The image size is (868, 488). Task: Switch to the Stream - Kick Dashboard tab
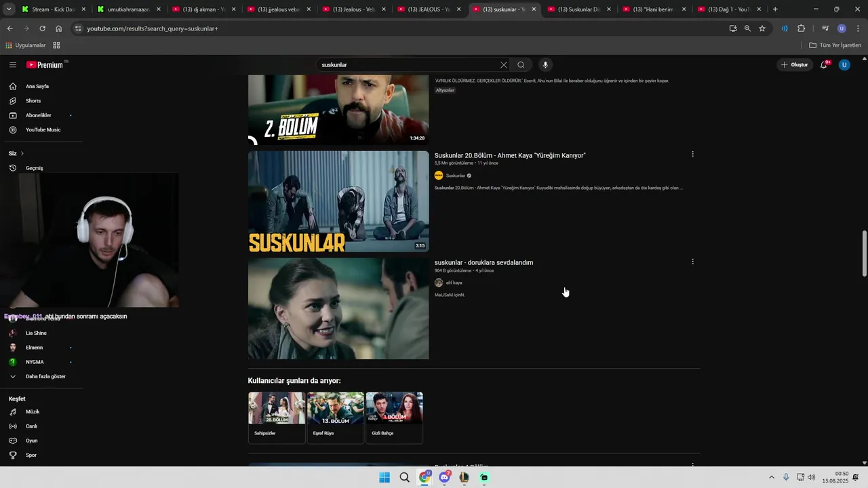(54, 9)
